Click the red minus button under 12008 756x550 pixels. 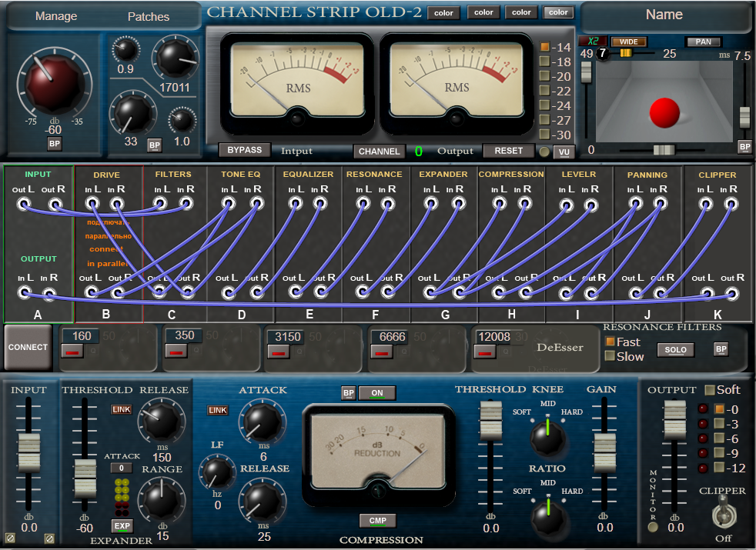click(x=485, y=352)
